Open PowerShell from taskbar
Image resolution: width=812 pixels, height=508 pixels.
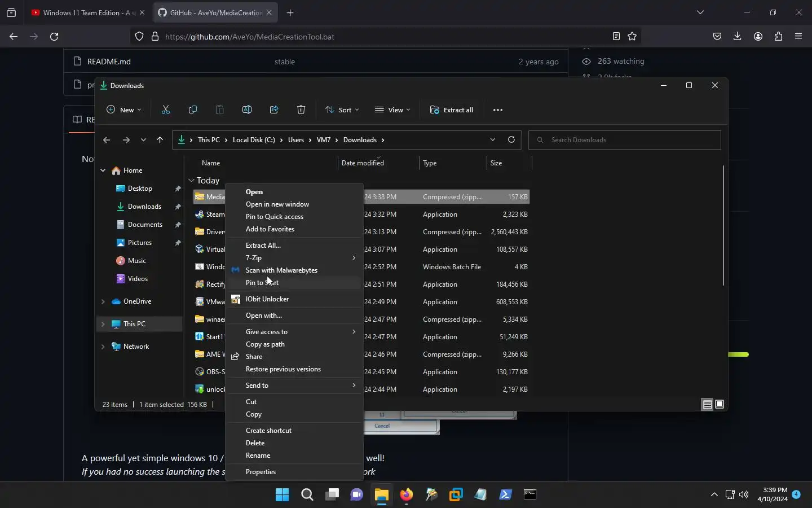(x=506, y=495)
